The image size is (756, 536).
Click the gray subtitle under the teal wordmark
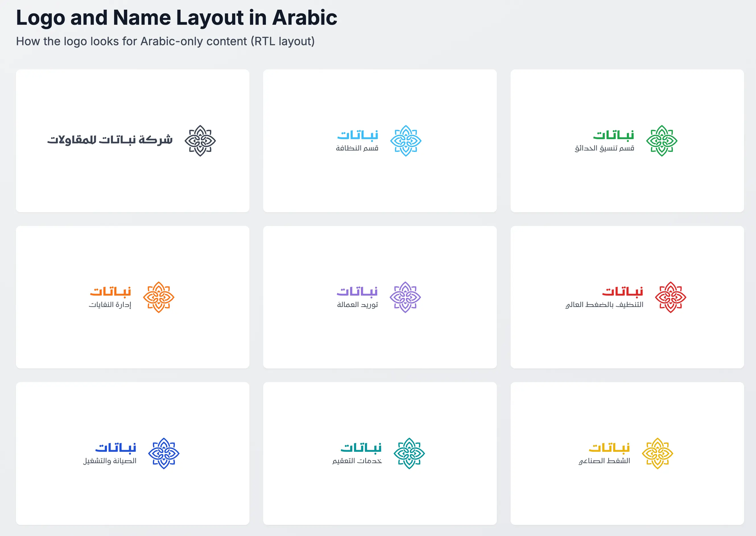(357, 461)
